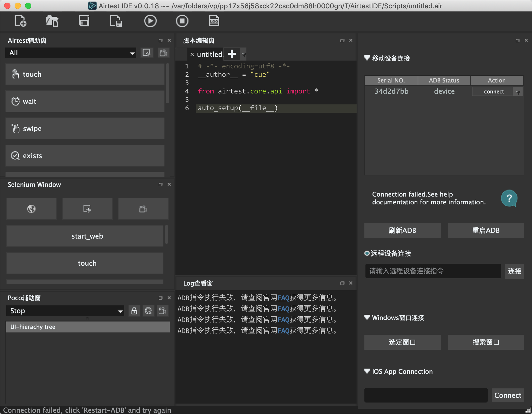Click the Airtest panel record icon
The width and height of the screenshot is (532, 414).
(164, 53)
